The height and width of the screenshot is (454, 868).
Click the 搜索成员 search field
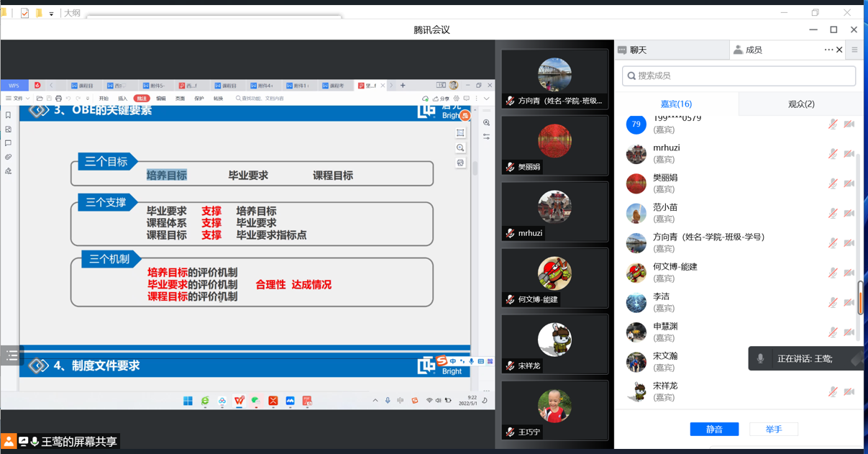point(739,76)
